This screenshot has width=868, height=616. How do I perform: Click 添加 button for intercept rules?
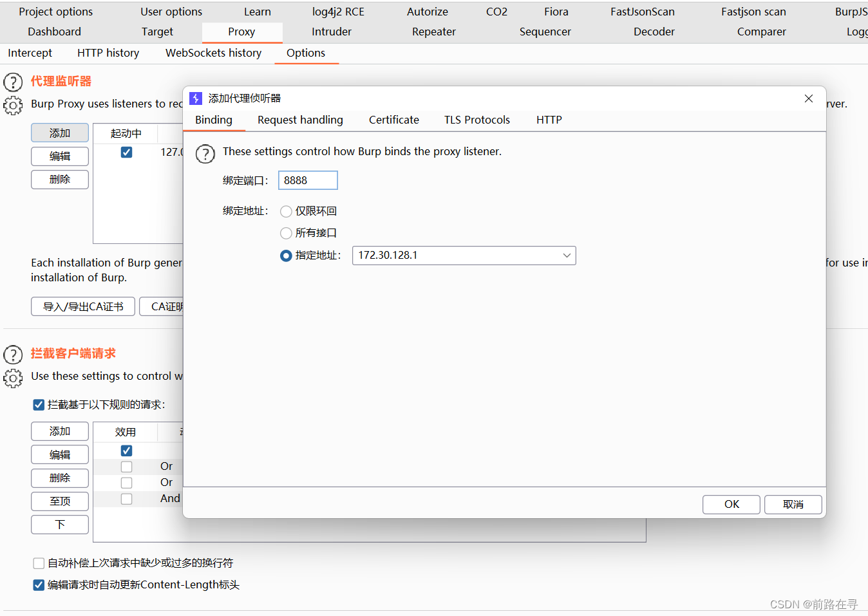[60, 431]
